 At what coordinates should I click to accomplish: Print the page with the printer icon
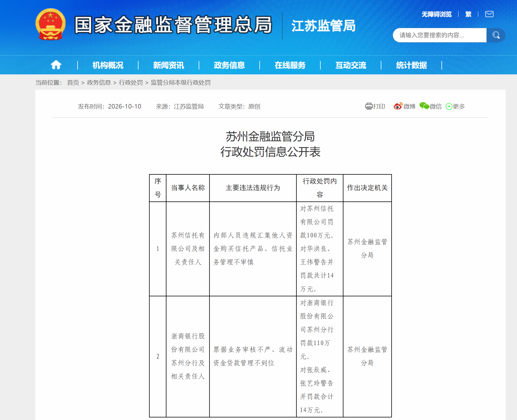point(369,106)
